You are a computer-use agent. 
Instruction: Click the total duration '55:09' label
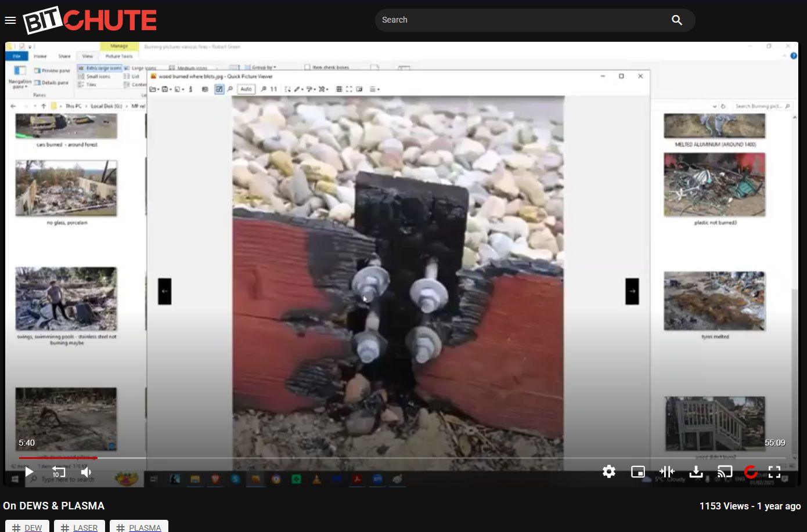775,443
